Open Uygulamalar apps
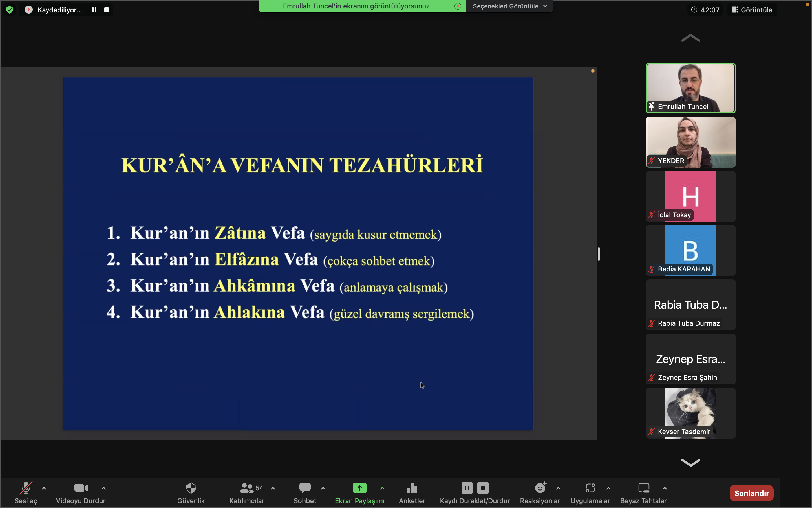The width and height of the screenshot is (812, 508). 590,492
